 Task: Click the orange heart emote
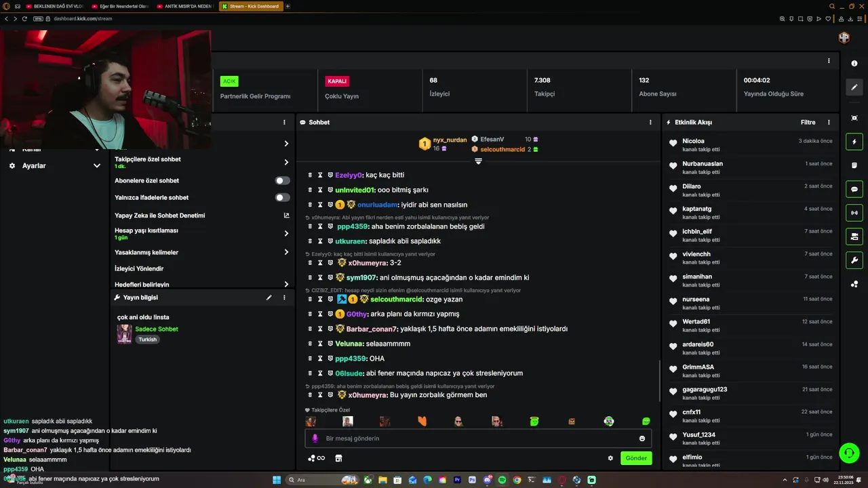click(422, 422)
